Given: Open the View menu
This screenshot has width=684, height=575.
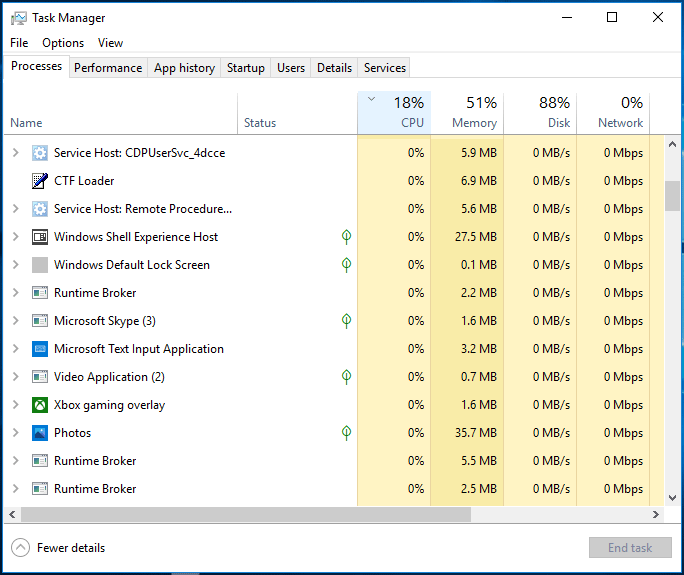Looking at the screenshot, I should pyautogui.click(x=110, y=43).
